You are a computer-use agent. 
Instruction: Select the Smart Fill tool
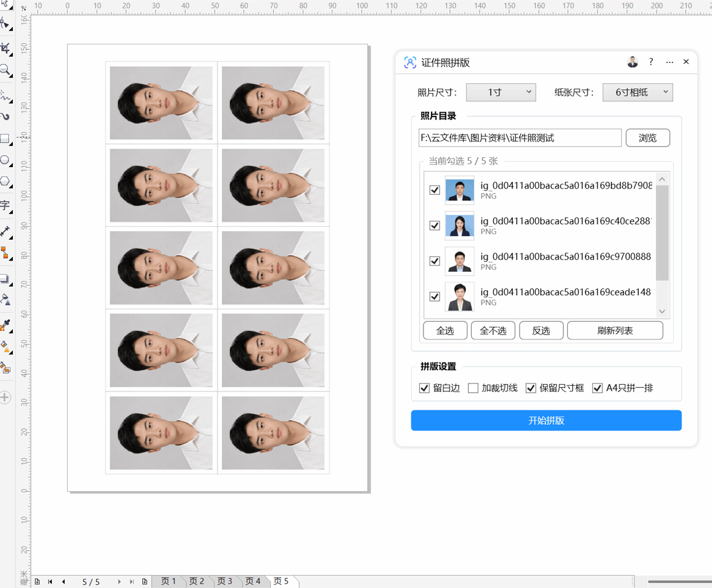point(4,367)
